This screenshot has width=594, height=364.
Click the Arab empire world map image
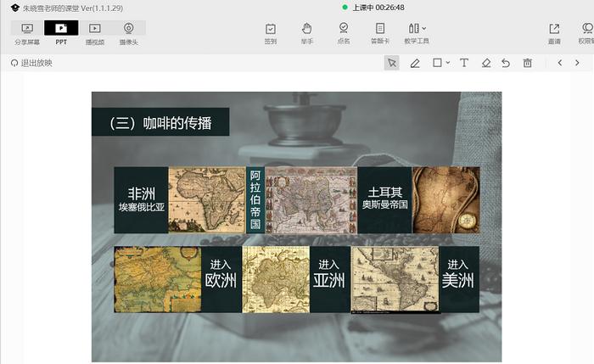311,200
